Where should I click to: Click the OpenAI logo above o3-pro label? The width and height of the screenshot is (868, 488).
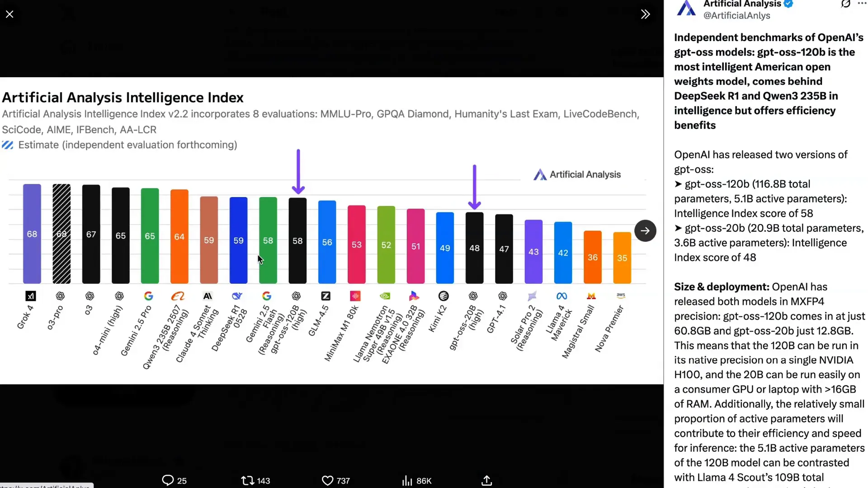[x=60, y=296]
